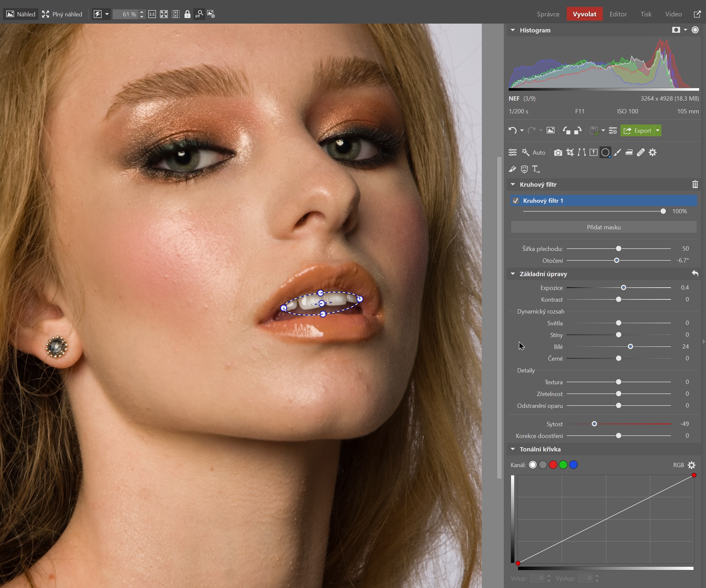Uncheck the Kruhový filtr 1 checkbox
The image size is (706, 588).
coord(516,200)
